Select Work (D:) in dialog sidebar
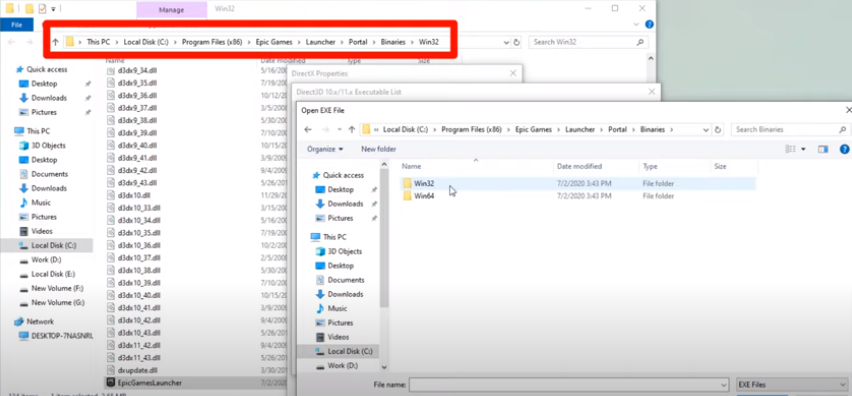The width and height of the screenshot is (852, 396). tap(342, 366)
